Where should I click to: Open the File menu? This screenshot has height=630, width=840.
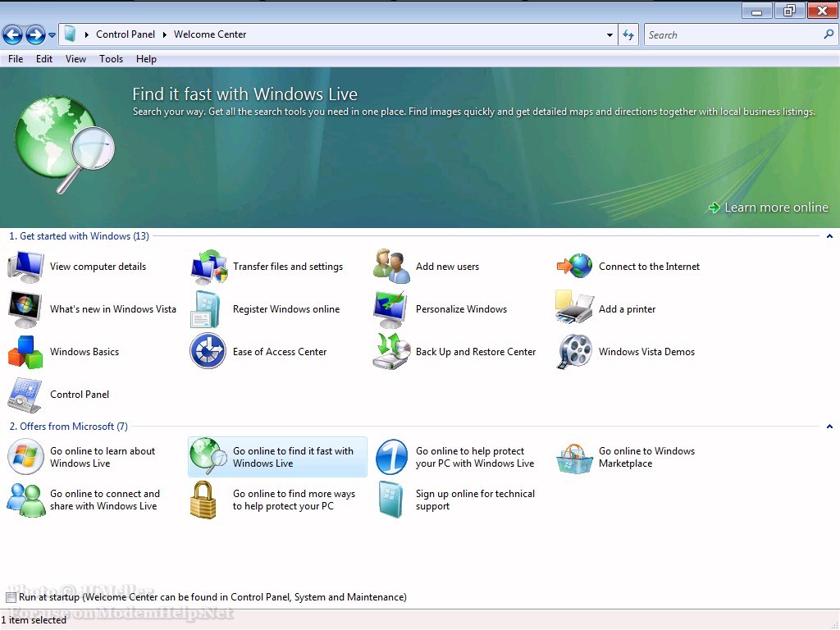pos(16,59)
